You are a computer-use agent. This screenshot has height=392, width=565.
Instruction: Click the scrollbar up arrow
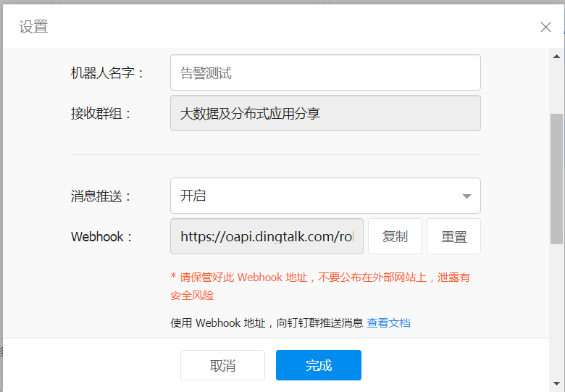[556, 57]
